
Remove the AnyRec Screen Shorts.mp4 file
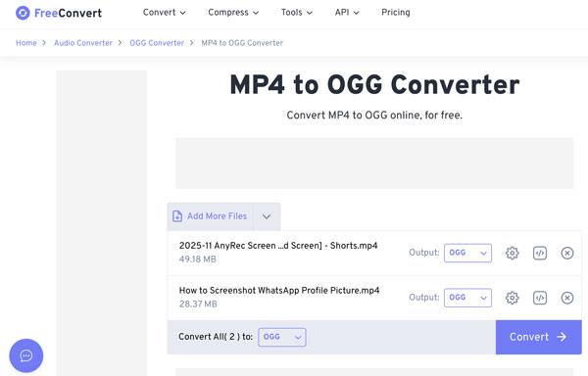[567, 254]
